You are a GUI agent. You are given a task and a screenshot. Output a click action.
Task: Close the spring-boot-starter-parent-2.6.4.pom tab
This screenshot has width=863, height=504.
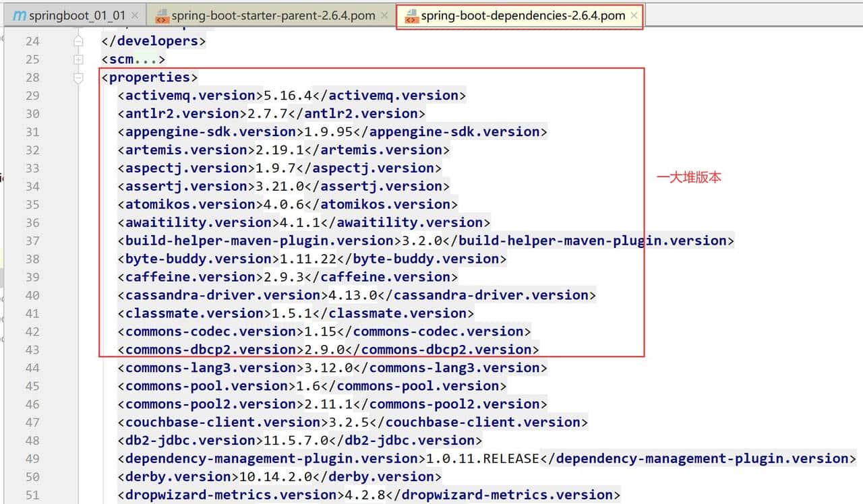tap(384, 15)
